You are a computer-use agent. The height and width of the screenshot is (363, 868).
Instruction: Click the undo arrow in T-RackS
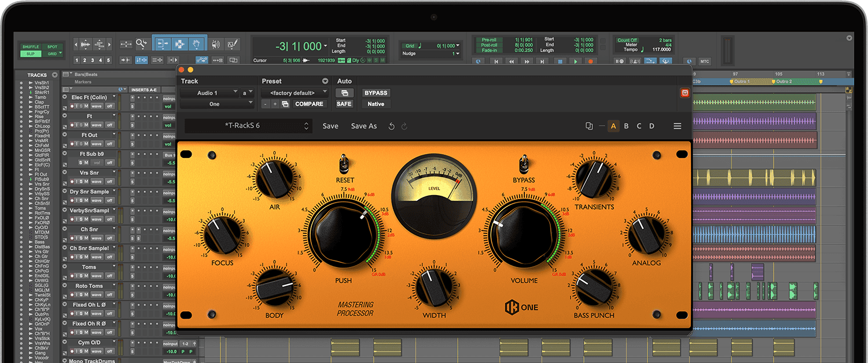pyautogui.click(x=392, y=126)
